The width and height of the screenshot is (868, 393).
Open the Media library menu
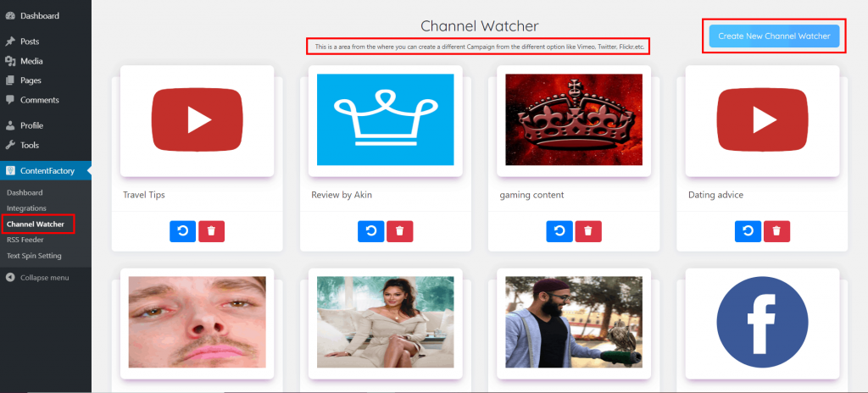click(x=31, y=61)
